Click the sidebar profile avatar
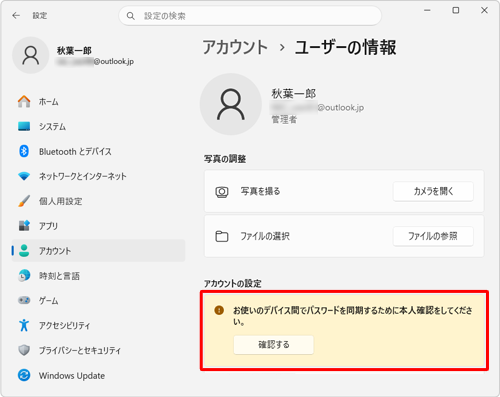 (31, 55)
